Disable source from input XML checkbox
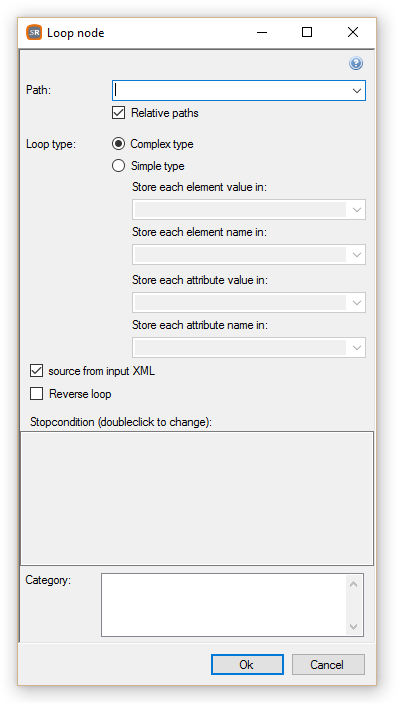 tap(36, 371)
